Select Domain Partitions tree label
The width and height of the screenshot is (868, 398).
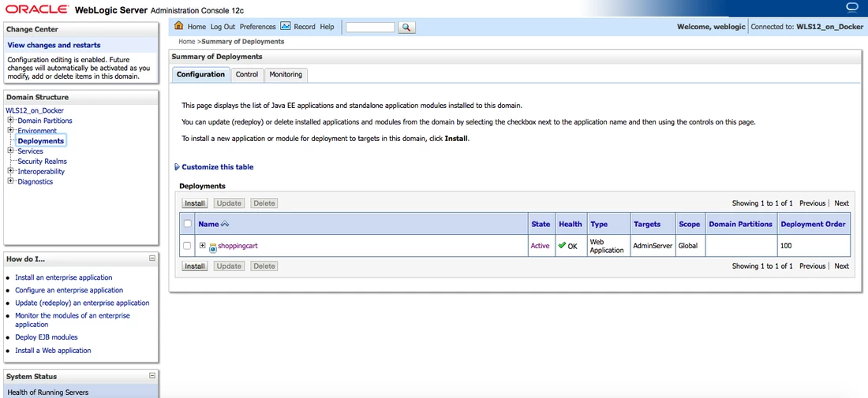point(45,121)
